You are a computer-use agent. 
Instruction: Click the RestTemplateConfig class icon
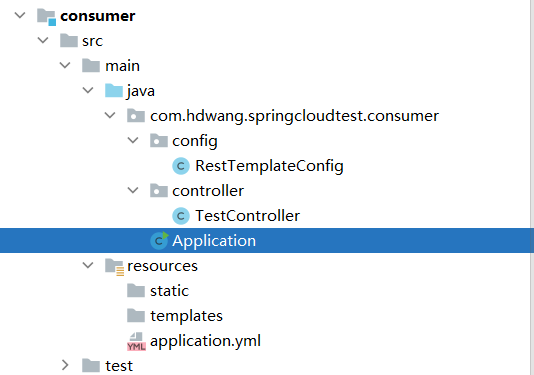(181, 166)
